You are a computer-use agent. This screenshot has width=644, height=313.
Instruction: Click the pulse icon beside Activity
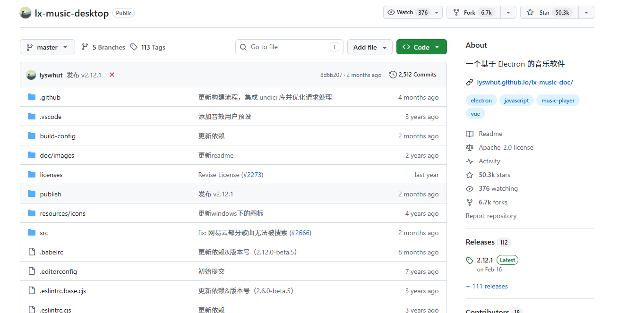pyautogui.click(x=469, y=161)
